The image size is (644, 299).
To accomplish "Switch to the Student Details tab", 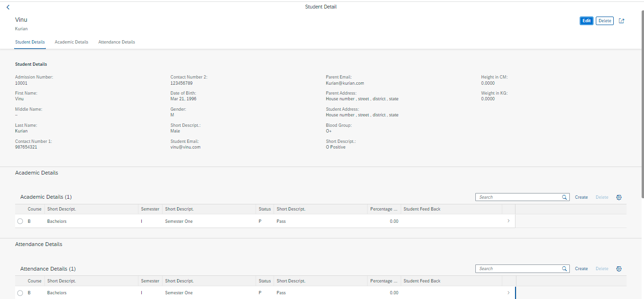I will (x=30, y=42).
